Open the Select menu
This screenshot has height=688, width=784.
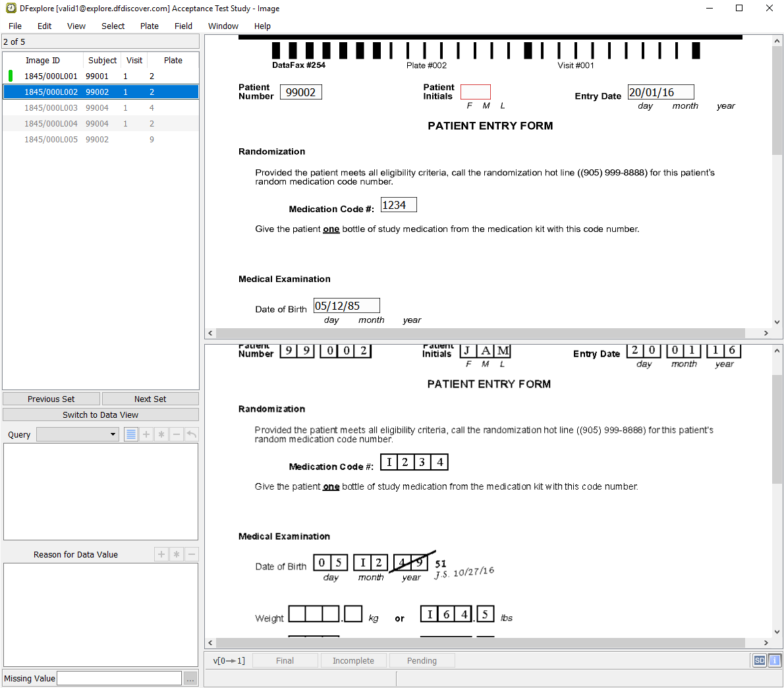click(113, 26)
